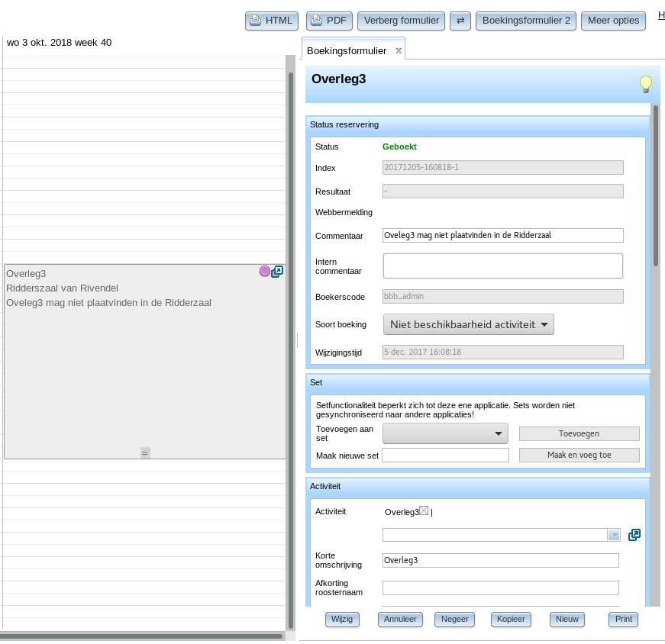Viewport: 665px width, 644px height.
Task: Open Overleg3 booking via popup icon
Action: [277, 272]
